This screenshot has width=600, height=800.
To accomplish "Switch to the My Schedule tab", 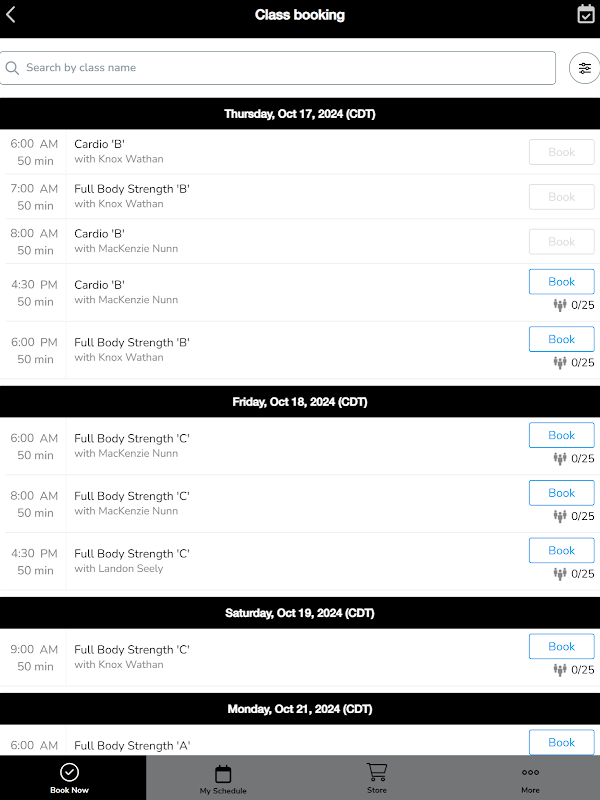I will tap(223, 777).
